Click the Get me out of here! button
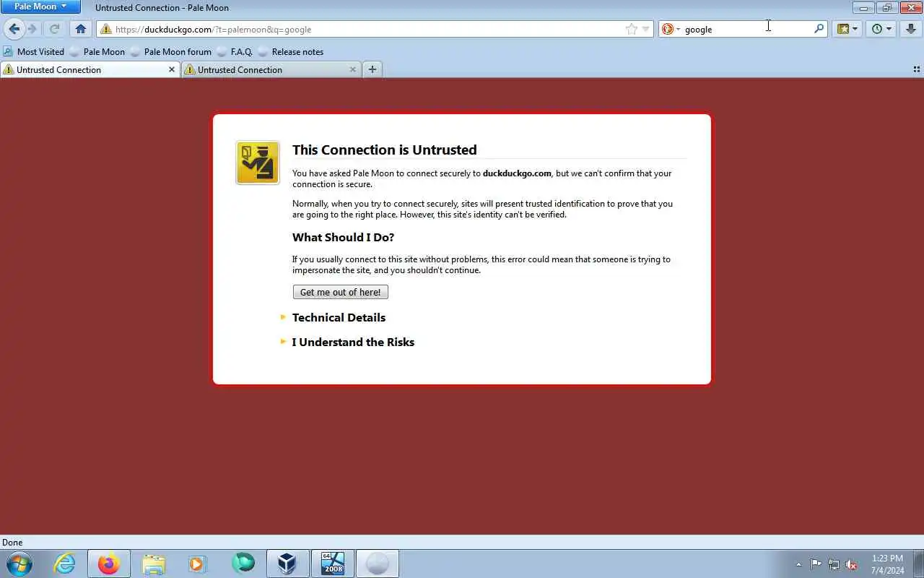The width and height of the screenshot is (924, 578). pos(341,292)
